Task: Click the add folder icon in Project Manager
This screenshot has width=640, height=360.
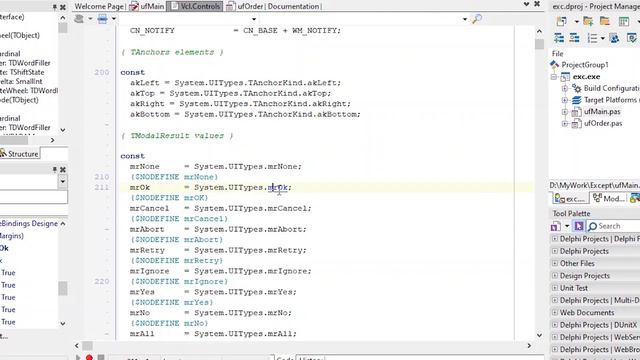Action: [588, 21]
